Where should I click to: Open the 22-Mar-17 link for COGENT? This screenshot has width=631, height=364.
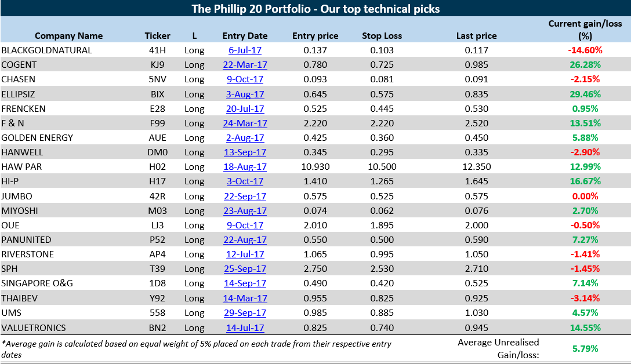point(245,65)
